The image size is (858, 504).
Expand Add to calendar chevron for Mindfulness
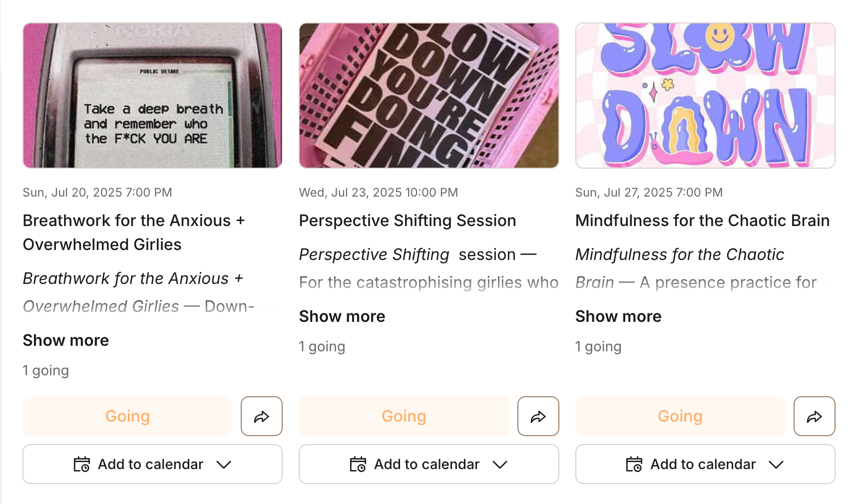[x=776, y=465]
